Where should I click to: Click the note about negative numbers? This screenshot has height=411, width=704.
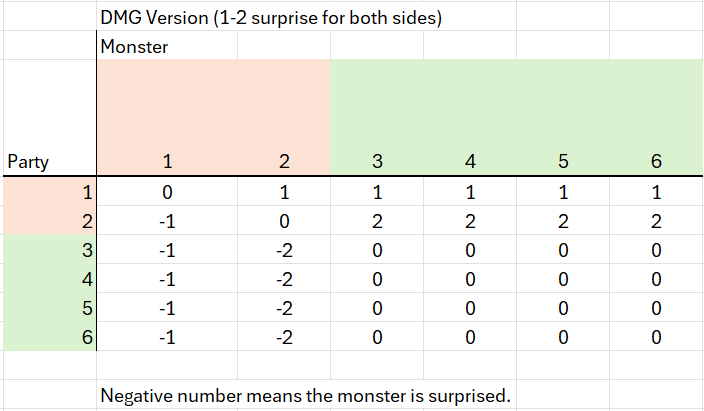click(x=305, y=395)
